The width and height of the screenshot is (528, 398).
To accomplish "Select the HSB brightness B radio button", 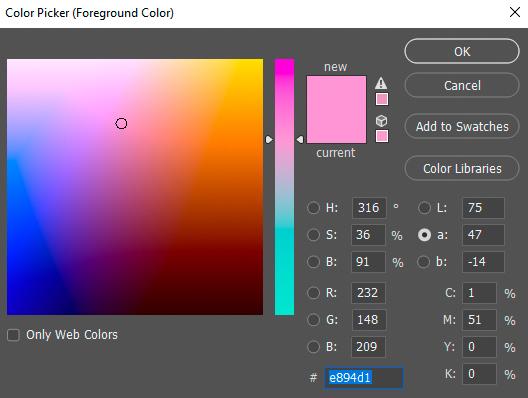I will pos(313,262).
